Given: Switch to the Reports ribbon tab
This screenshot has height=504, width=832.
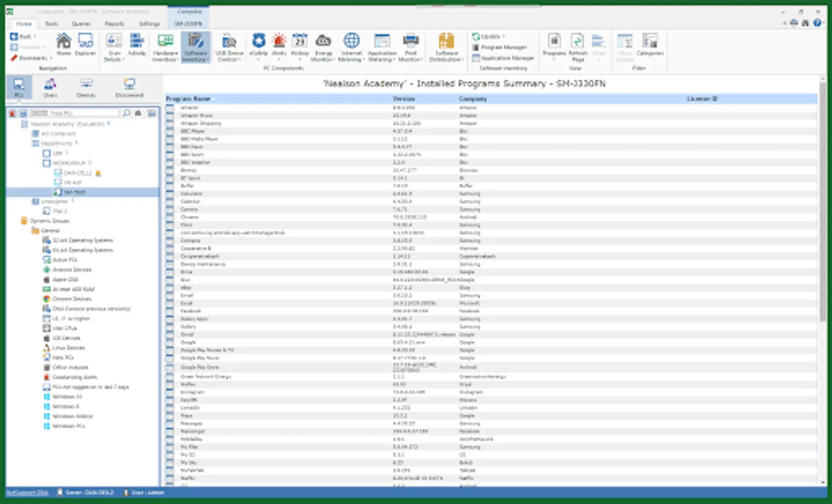Looking at the screenshot, I should [x=114, y=24].
